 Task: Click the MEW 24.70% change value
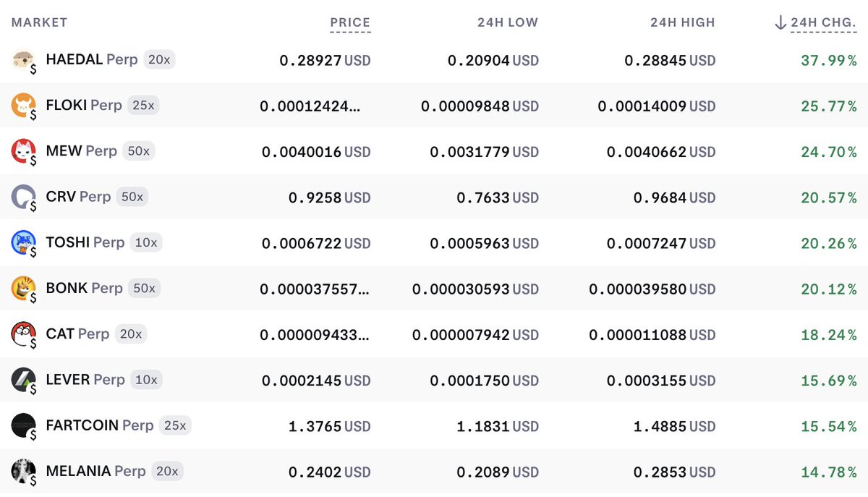point(829,152)
